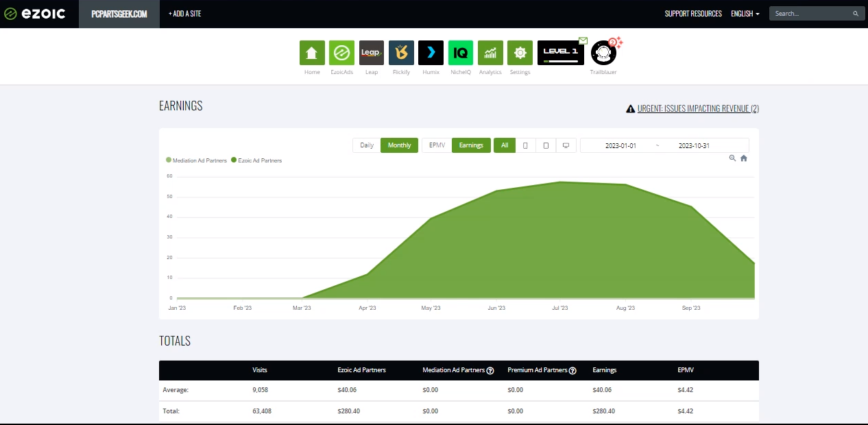Click the EPMV column header in the totals table

pyautogui.click(x=686, y=370)
